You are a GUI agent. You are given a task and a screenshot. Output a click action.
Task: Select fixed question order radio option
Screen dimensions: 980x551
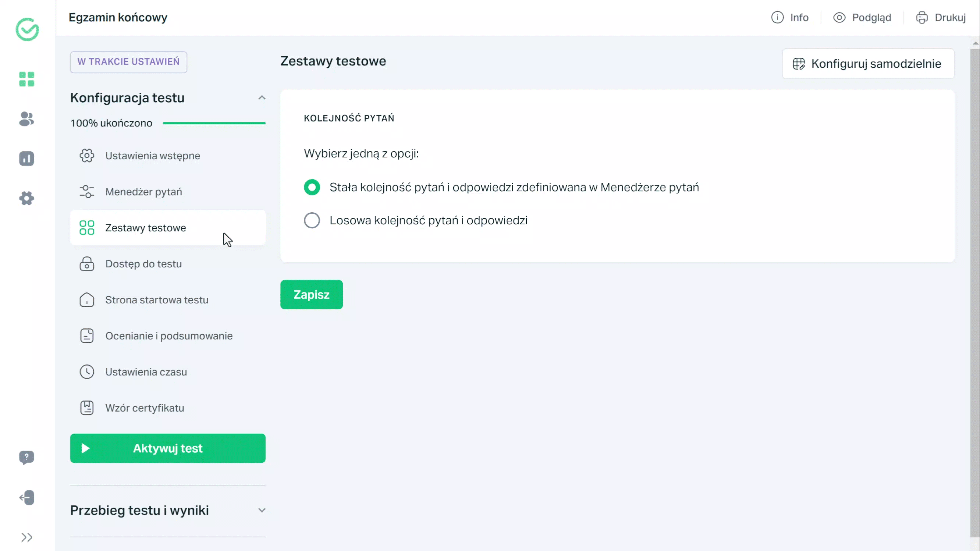point(312,187)
